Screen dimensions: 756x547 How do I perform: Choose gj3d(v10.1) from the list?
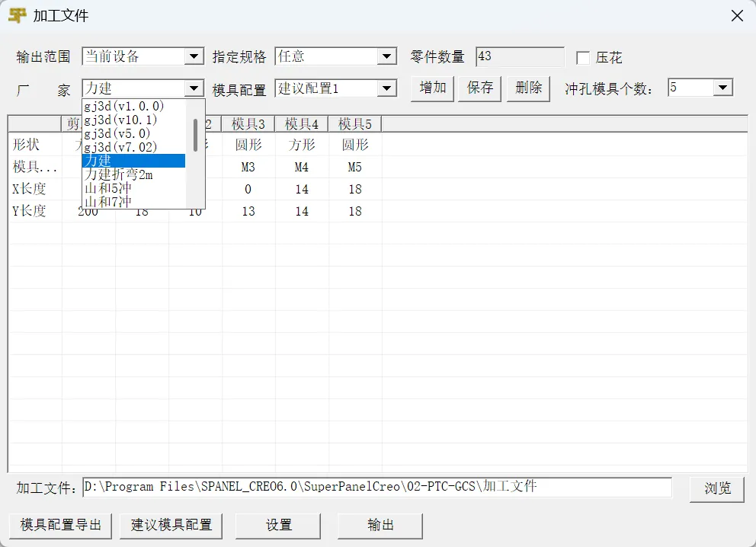point(133,120)
